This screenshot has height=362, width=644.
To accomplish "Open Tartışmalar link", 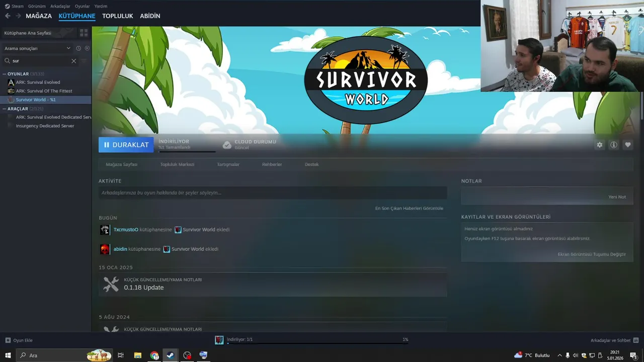I will (228, 164).
